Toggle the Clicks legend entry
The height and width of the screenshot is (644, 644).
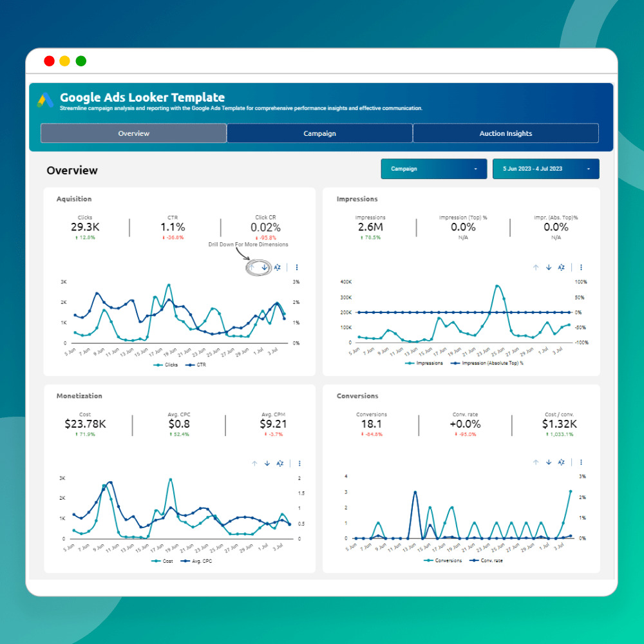click(166, 365)
